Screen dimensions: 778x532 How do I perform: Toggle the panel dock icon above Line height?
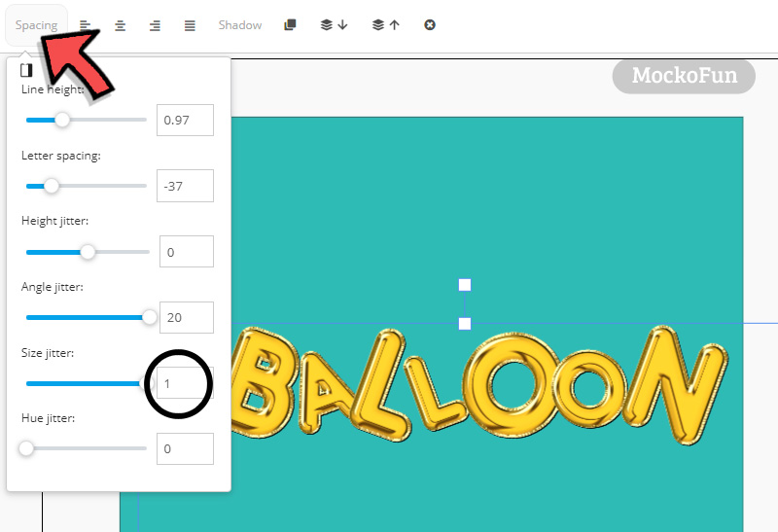click(x=26, y=70)
